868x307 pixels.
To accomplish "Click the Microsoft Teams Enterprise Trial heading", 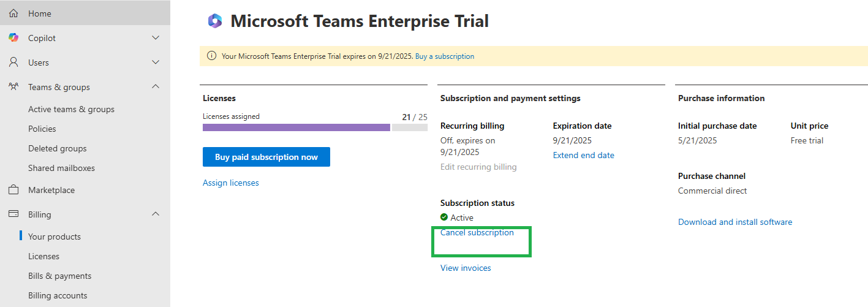I will (360, 21).
